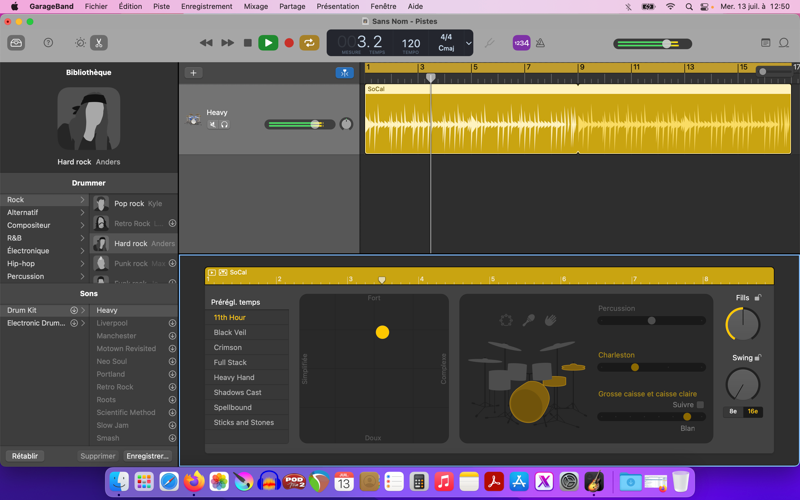Download the Portland kit
This screenshot has height=500, width=800.
172,374
